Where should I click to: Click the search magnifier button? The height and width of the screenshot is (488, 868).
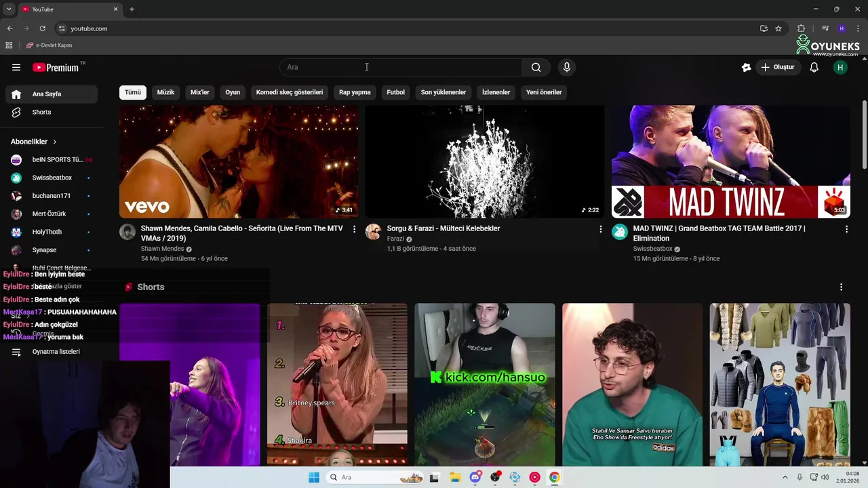point(536,67)
